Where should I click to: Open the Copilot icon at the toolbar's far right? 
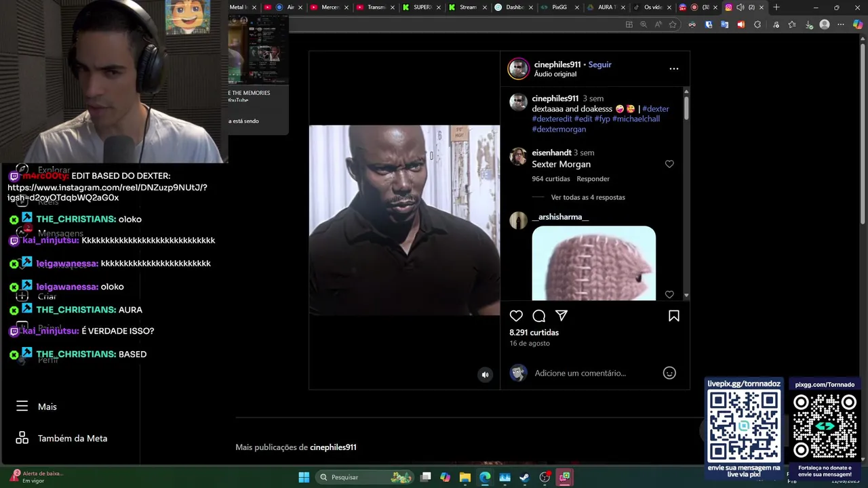858,24
